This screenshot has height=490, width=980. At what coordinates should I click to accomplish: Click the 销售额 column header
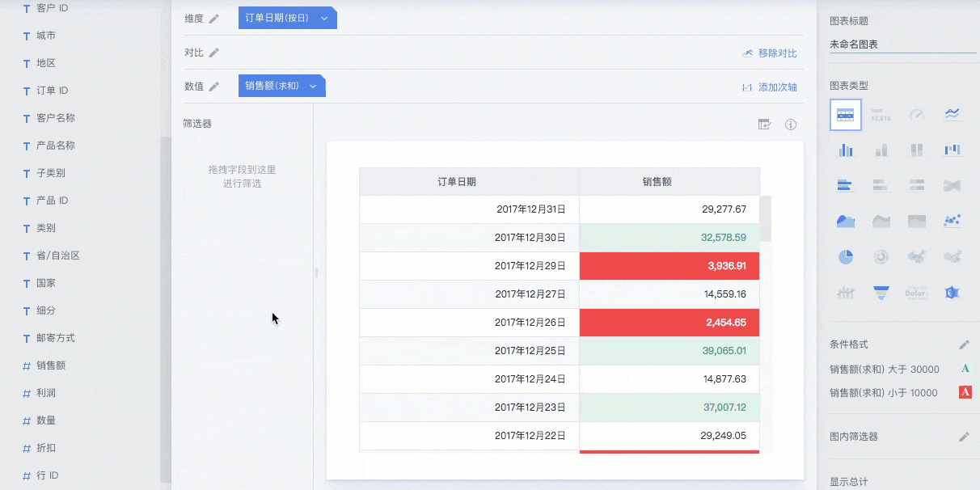coord(670,182)
